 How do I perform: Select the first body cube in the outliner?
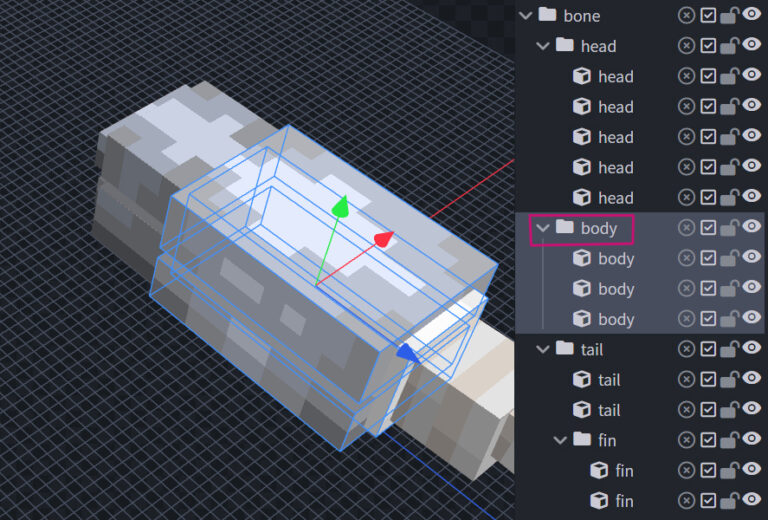615,258
